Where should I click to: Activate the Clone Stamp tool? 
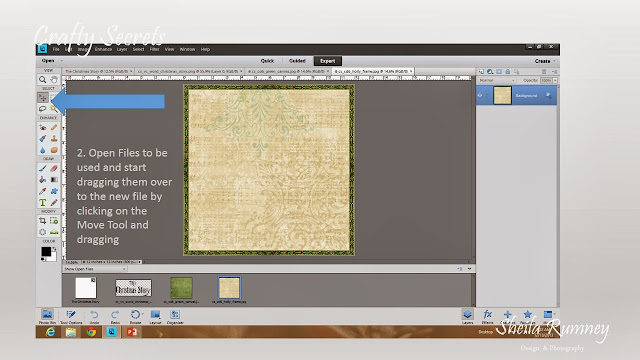(54, 139)
